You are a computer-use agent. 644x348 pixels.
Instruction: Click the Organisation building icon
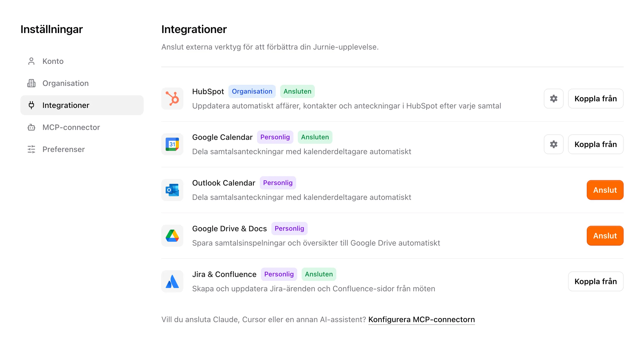point(31,83)
